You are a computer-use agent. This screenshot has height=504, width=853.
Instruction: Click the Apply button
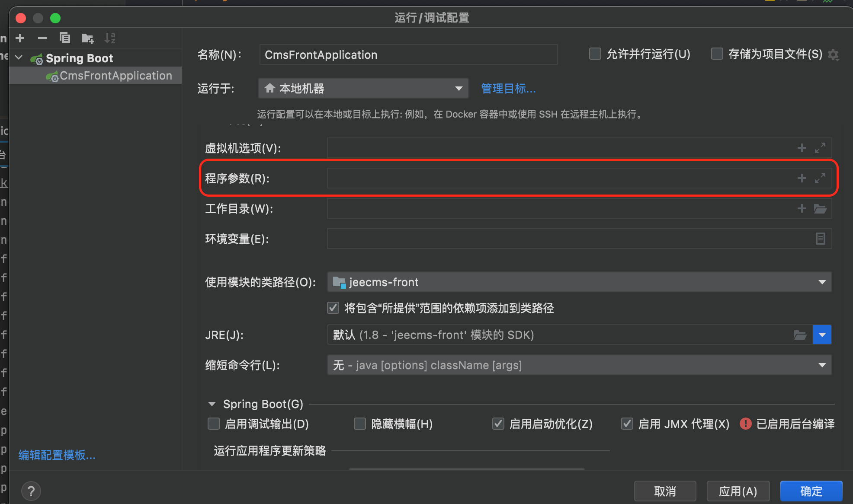(x=738, y=491)
